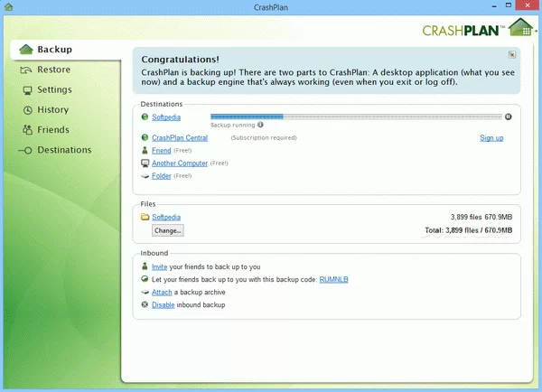The height and width of the screenshot is (392, 542).
Task: Switch to the Settings tab
Action: [x=54, y=89]
